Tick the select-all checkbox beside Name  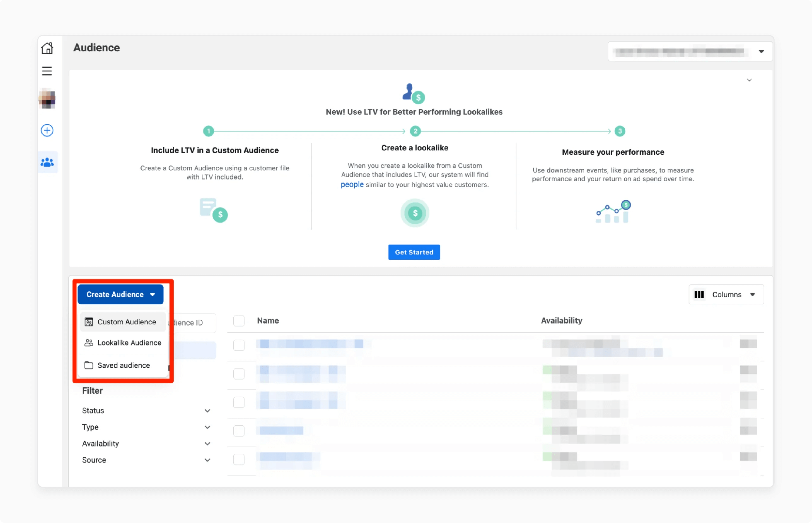point(239,321)
